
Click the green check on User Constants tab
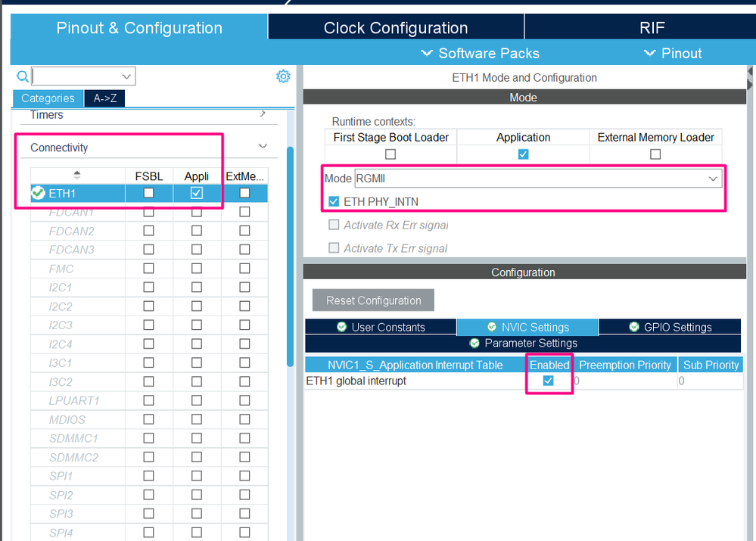point(342,327)
